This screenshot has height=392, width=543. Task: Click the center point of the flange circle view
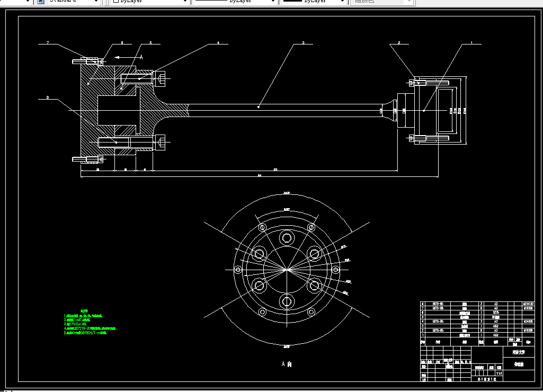point(287,270)
